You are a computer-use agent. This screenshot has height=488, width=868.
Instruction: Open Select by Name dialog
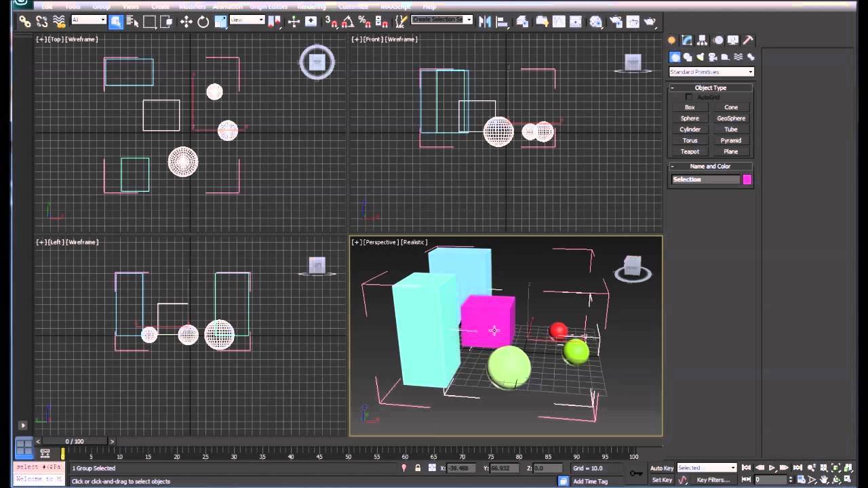click(132, 22)
